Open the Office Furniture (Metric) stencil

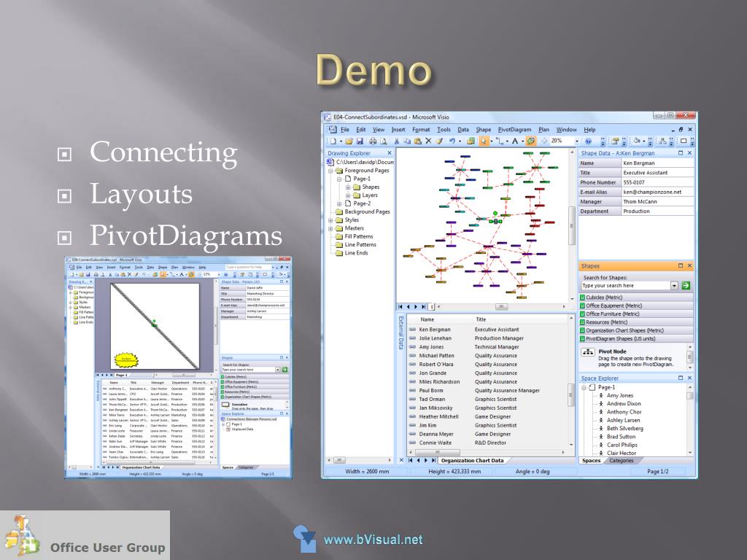635,314
